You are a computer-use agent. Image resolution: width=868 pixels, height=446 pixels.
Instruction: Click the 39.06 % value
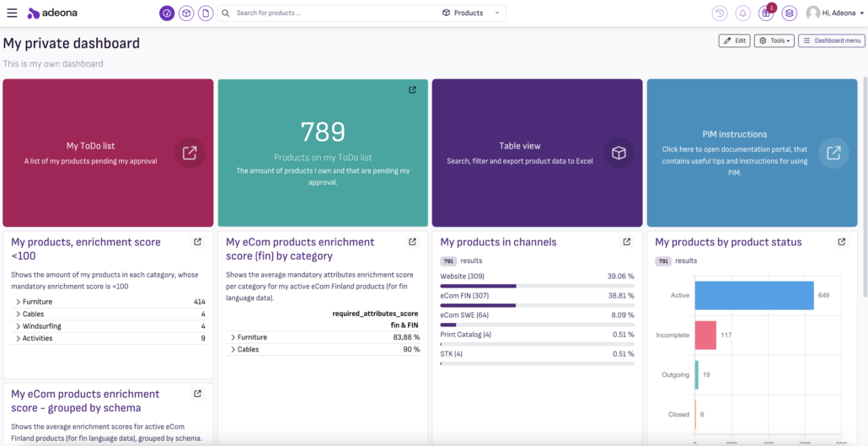(621, 277)
